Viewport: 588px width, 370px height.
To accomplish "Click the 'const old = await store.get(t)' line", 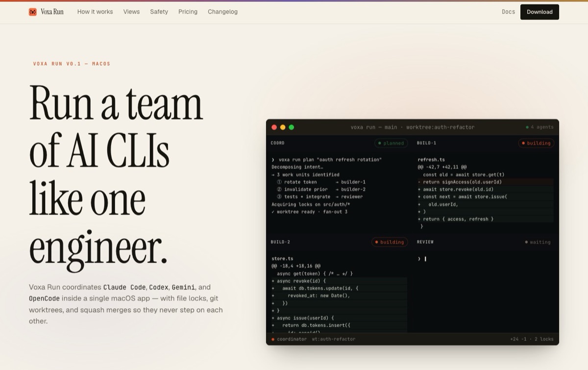I will point(464,174).
